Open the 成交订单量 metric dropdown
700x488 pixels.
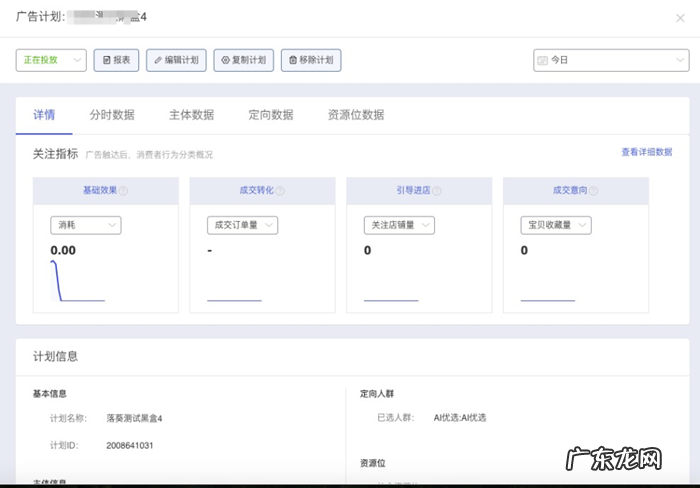242,225
